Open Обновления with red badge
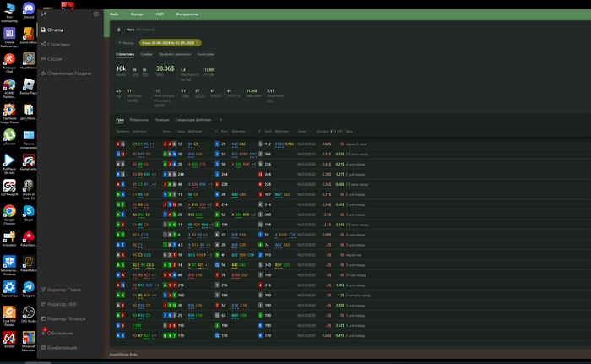The height and width of the screenshot is (364, 591). pyautogui.click(x=57, y=333)
